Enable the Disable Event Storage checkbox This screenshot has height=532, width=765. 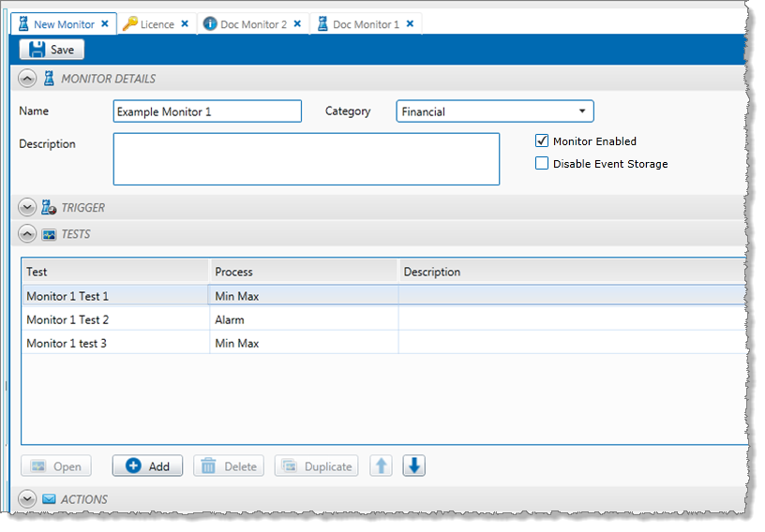(x=541, y=164)
